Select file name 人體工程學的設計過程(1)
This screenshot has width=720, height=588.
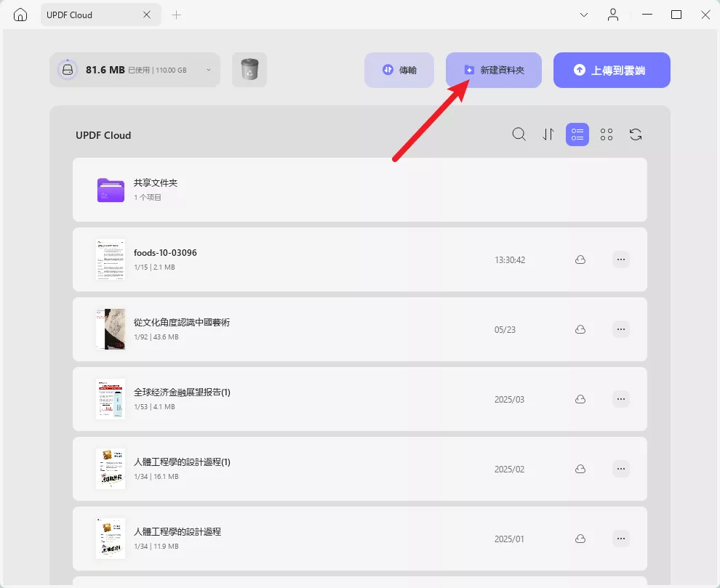182,462
